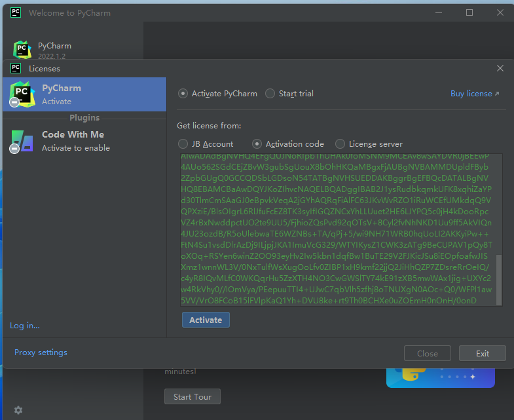Click the PyCharm 2022.1.2 version text

52,56
